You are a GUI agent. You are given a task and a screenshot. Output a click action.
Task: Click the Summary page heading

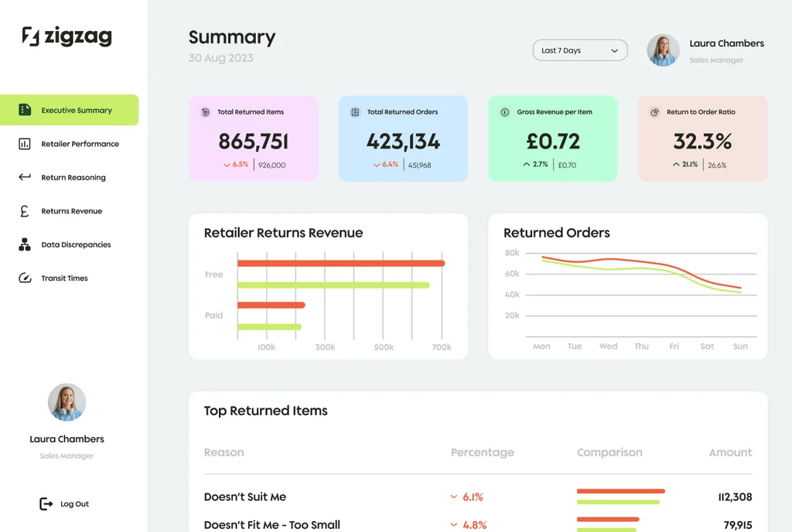(x=232, y=37)
